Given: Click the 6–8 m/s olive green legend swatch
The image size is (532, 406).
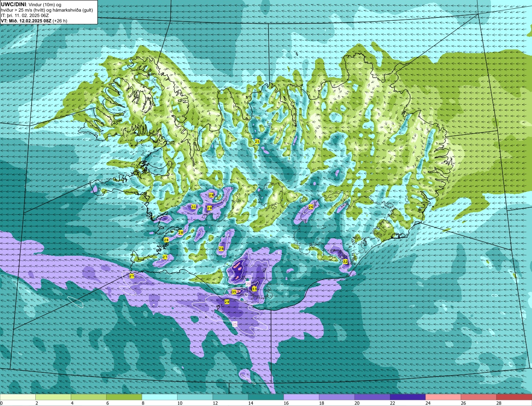Looking at the screenshot, I should [x=124, y=397].
